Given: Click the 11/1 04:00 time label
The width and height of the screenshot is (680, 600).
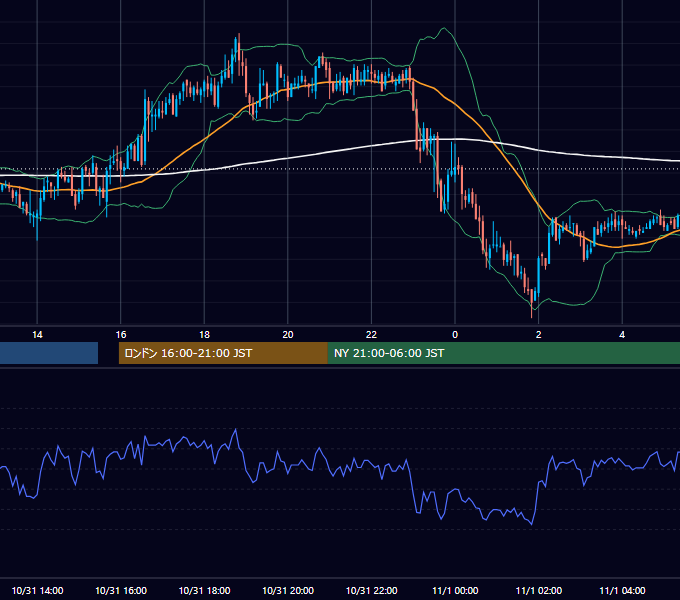Looking at the screenshot, I should [x=622, y=590].
